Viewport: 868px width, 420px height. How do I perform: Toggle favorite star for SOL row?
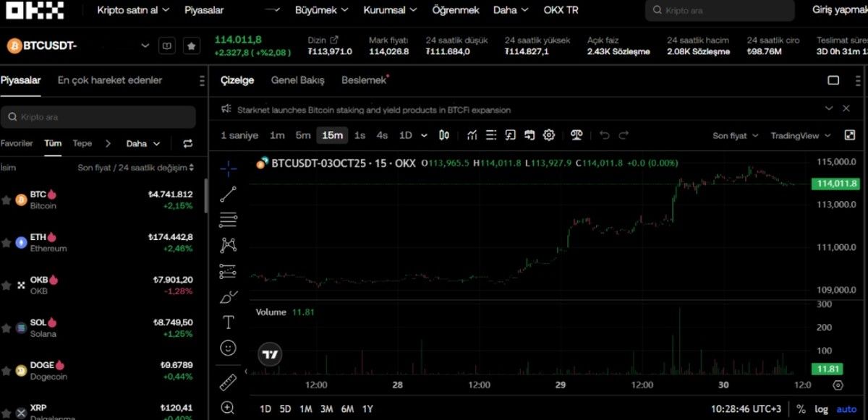point(7,327)
